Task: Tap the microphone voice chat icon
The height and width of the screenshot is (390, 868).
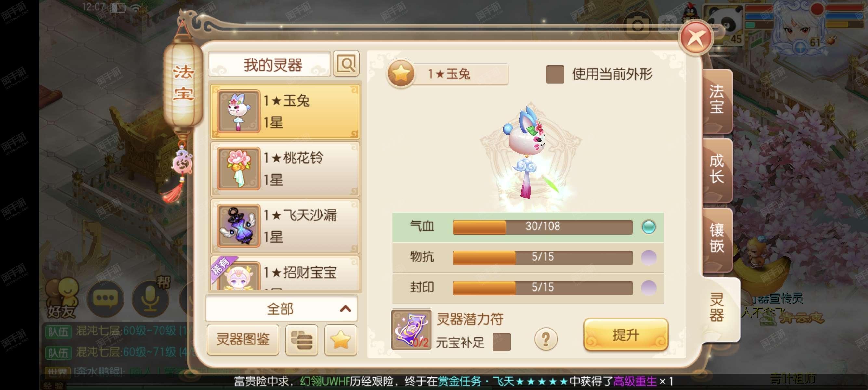Action: click(150, 298)
